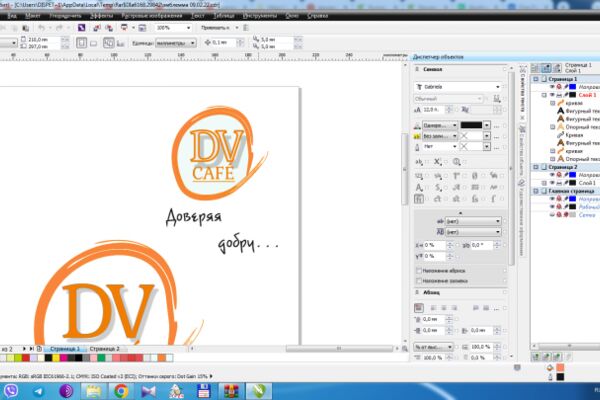Tick the 'Наложение заливки' checkbox
This screenshot has width=600, height=400.
tap(419, 281)
